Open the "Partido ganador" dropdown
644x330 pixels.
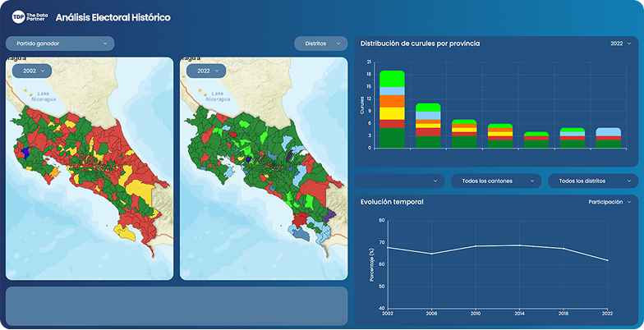60,44
